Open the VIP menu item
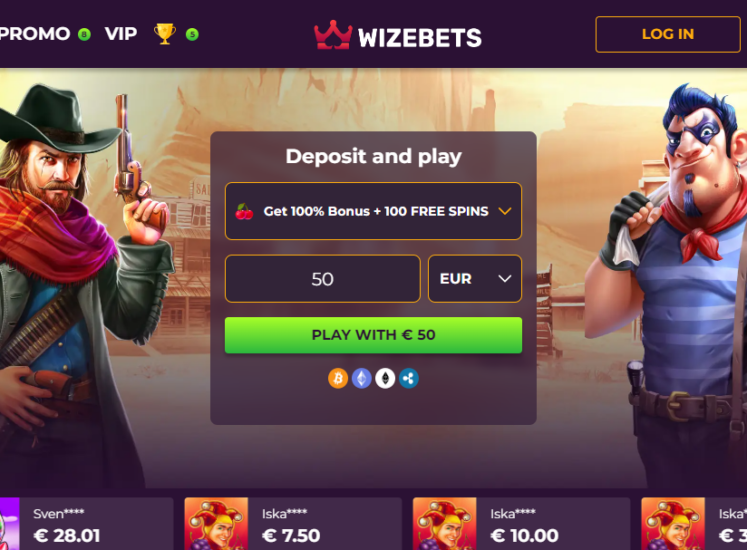Image resolution: width=747 pixels, height=550 pixels. click(x=121, y=34)
